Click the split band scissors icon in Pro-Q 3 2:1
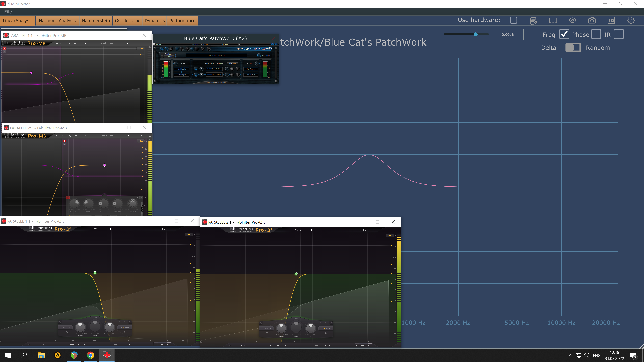 click(326, 333)
